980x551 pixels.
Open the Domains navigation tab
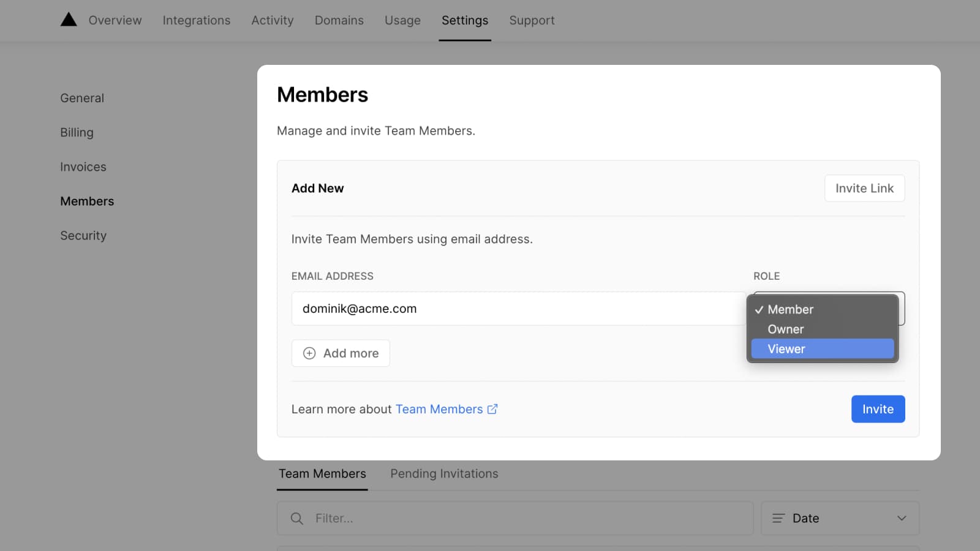[339, 20]
